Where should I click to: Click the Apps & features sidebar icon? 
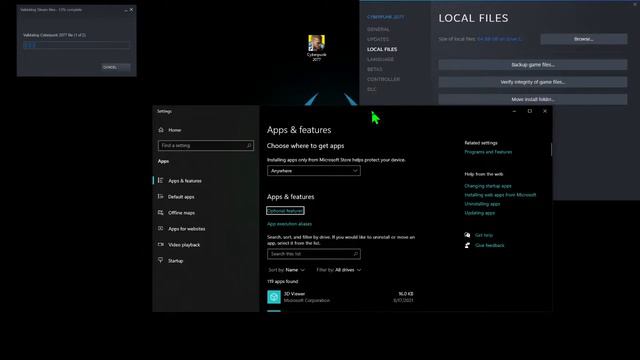point(160,180)
